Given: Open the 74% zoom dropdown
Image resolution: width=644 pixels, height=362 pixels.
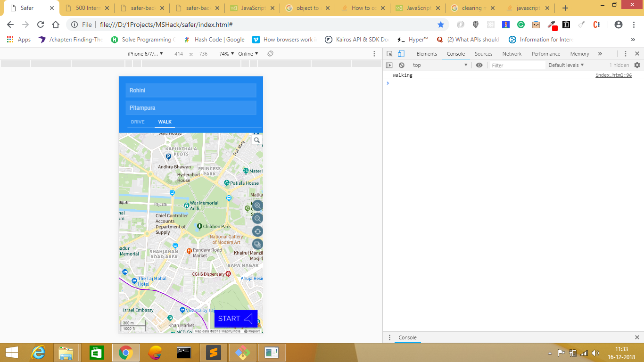Looking at the screenshot, I should 226,54.
